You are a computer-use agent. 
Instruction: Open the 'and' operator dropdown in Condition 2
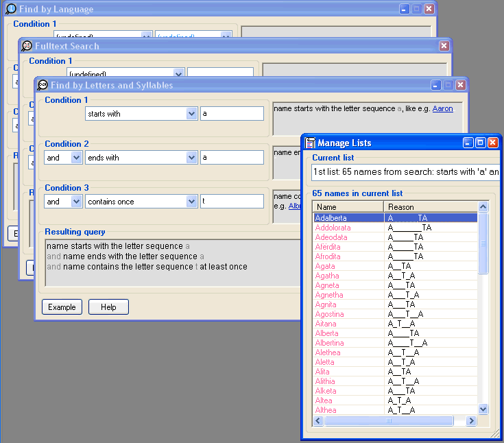coord(76,158)
